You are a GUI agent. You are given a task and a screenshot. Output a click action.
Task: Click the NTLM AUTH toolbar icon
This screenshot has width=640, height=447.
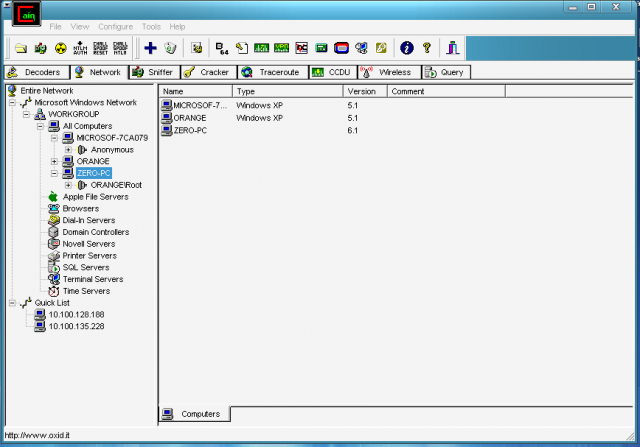pos(80,48)
